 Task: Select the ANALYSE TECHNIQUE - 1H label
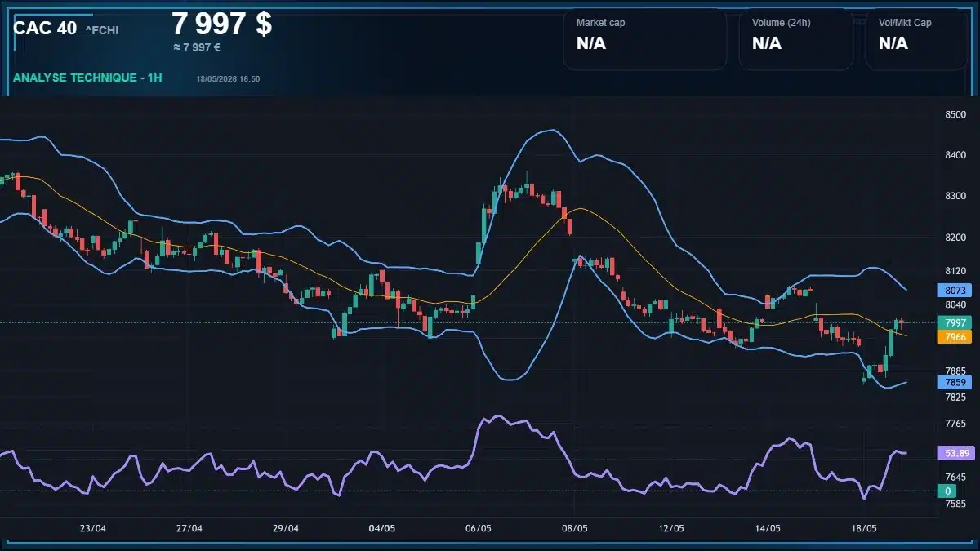pyautogui.click(x=88, y=78)
